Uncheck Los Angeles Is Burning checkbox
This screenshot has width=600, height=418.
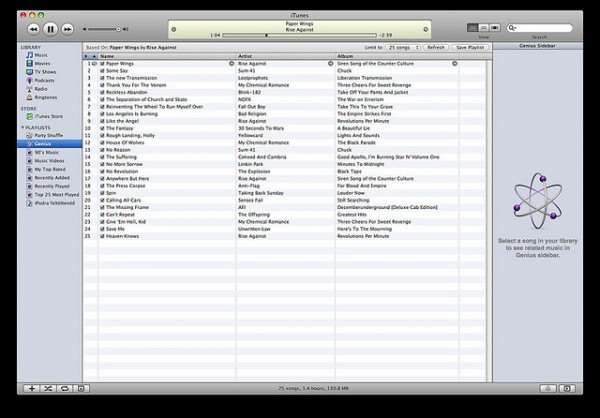[102, 114]
